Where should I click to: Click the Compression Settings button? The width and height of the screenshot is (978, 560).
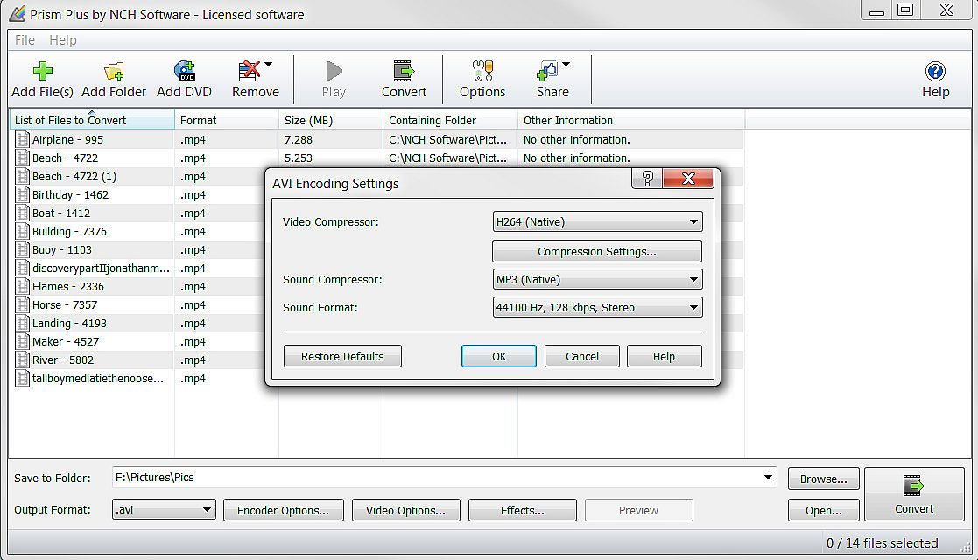596,252
